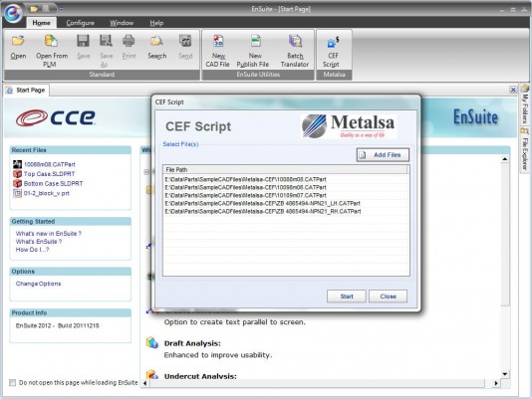Open quick access toolbar dropdown arrow
This screenshot has width=532, height=399.
62,9
